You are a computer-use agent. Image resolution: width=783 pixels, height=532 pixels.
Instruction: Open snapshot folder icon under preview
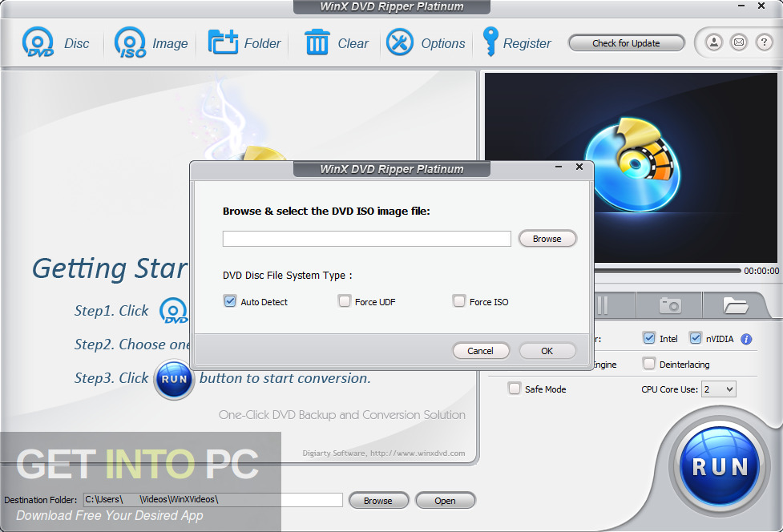[735, 305]
